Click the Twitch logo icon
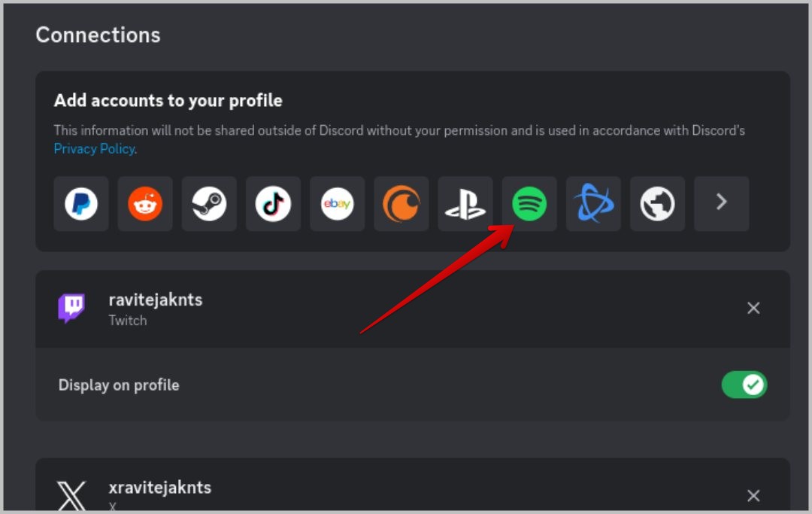This screenshot has height=514, width=812. point(71,308)
